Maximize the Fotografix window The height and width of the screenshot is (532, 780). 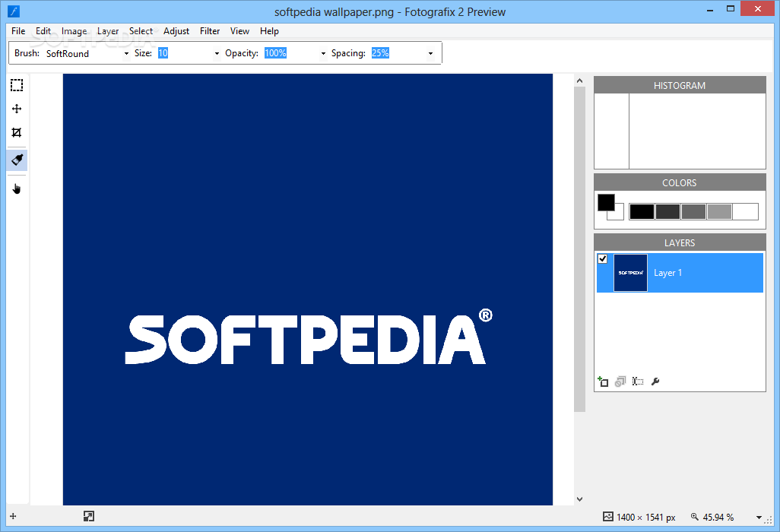point(731,8)
